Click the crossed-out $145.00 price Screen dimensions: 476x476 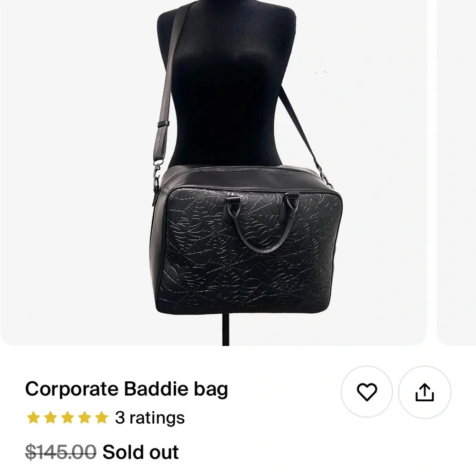pyautogui.click(x=60, y=451)
